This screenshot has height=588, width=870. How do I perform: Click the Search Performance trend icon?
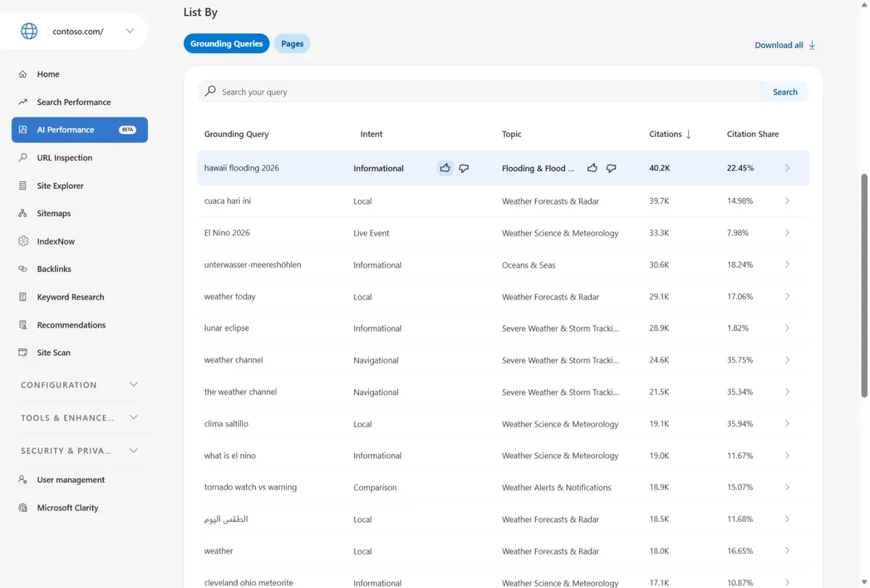(22, 102)
